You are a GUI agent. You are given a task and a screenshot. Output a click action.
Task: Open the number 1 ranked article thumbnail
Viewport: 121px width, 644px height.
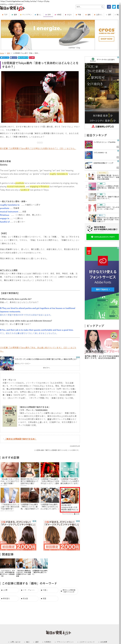[x=91, y=176]
